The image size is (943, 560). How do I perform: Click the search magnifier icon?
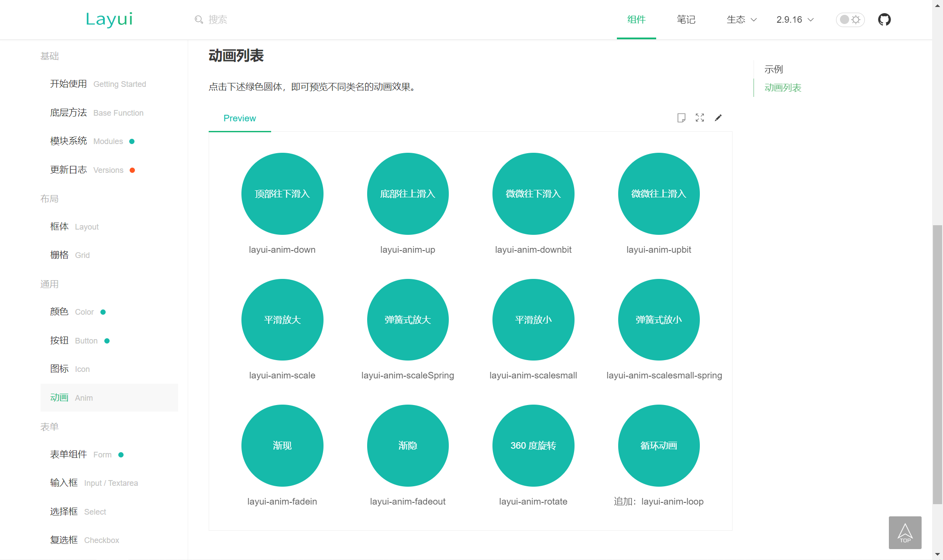click(199, 20)
